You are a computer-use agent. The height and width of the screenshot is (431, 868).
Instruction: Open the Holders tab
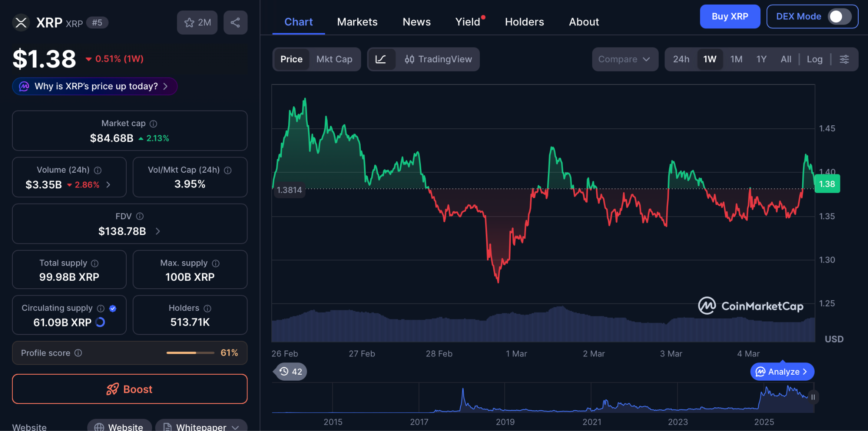point(524,22)
